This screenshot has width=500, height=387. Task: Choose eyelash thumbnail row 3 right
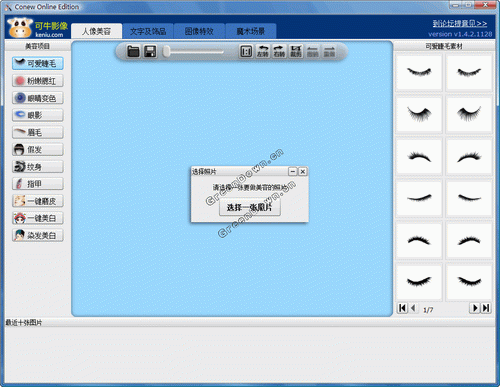coord(469,156)
